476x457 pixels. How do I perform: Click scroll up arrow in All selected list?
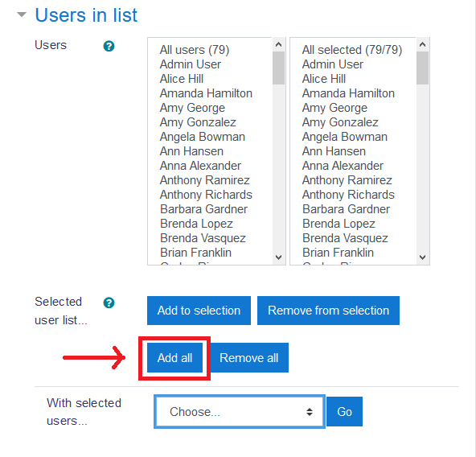422,45
